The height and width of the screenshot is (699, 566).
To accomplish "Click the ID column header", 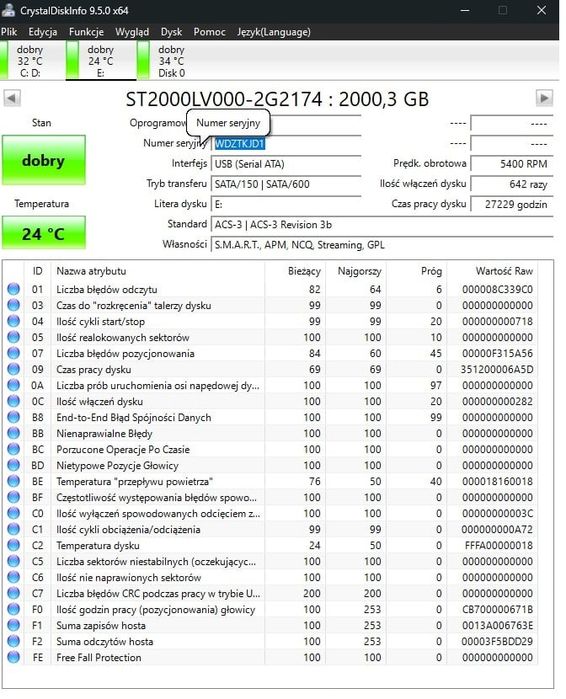I will pyautogui.click(x=37, y=271).
